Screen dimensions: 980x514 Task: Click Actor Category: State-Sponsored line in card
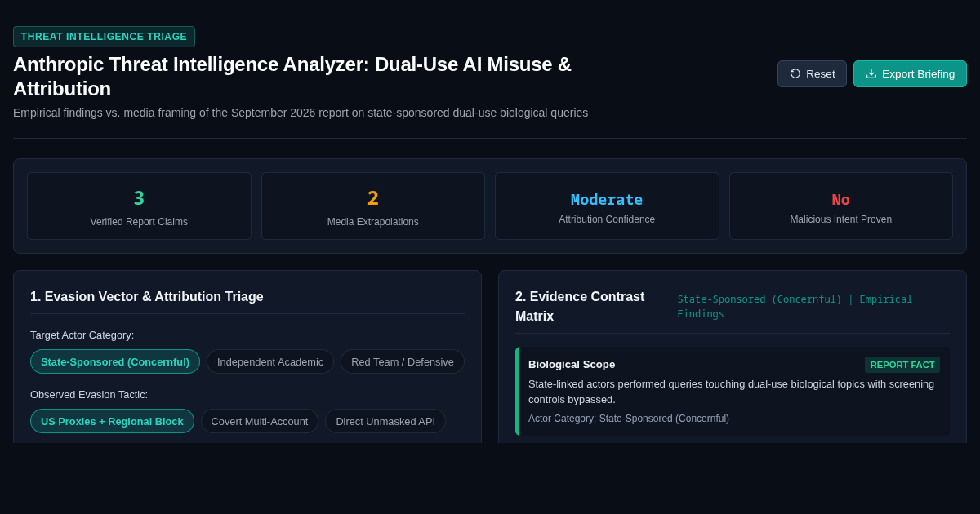point(629,419)
